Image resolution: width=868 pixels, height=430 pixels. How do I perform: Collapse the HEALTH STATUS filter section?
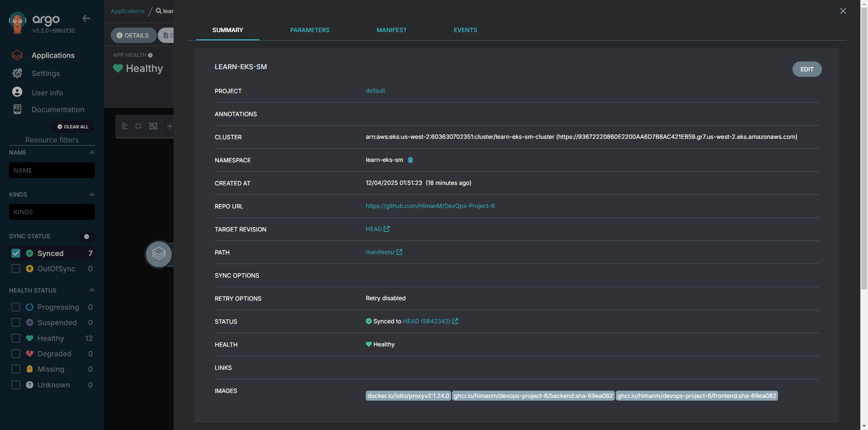click(x=91, y=290)
